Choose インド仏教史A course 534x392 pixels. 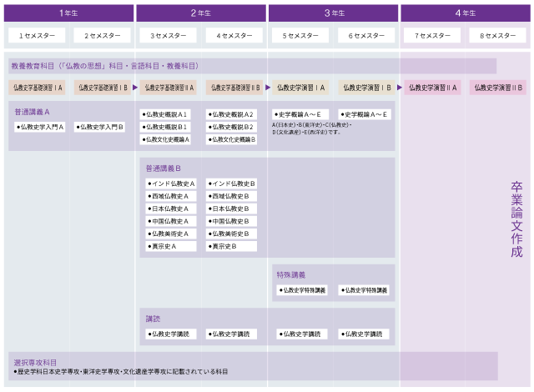171,183
